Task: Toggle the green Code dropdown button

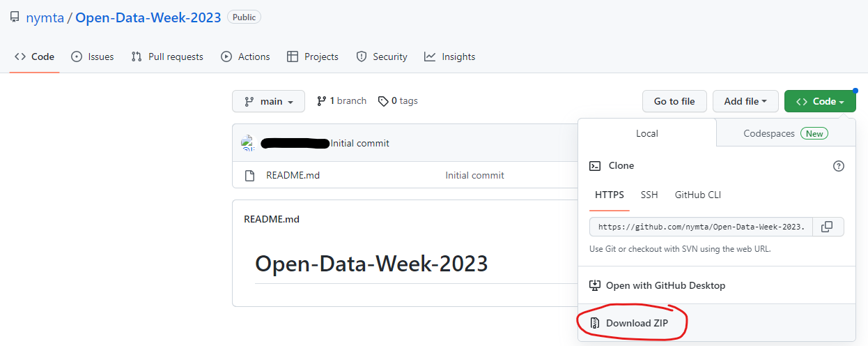Action: [x=820, y=101]
